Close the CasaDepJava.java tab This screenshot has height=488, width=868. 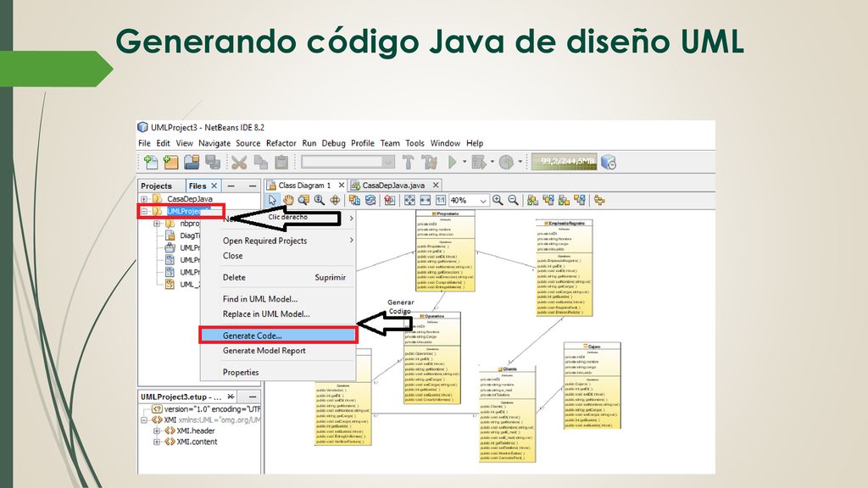click(x=436, y=186)
